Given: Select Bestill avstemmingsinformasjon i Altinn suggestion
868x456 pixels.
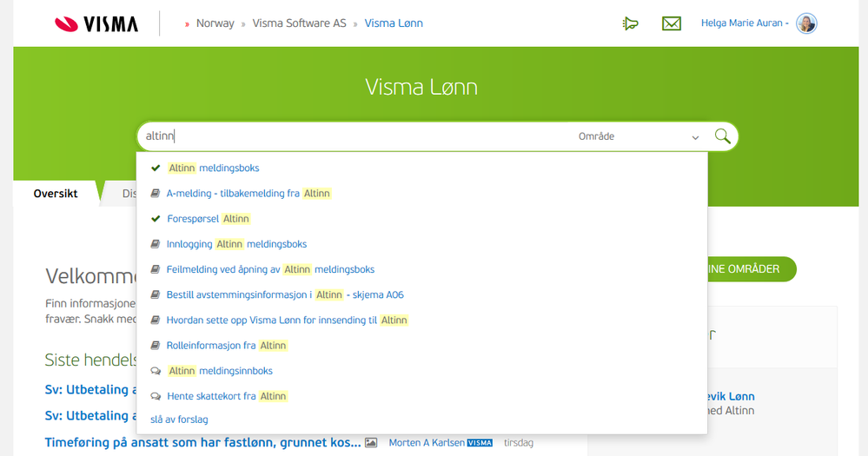Looking at the screenshot, I should point(285,295).
